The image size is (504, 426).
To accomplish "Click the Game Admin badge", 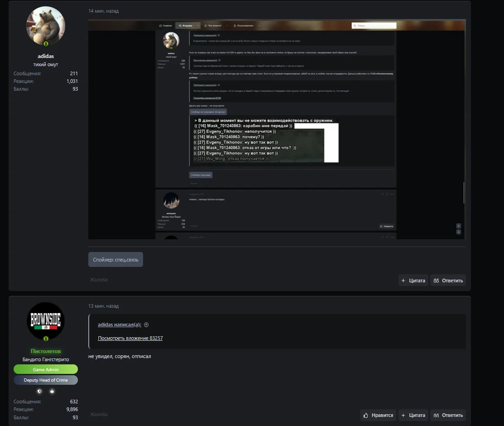I will click(46, 369).
